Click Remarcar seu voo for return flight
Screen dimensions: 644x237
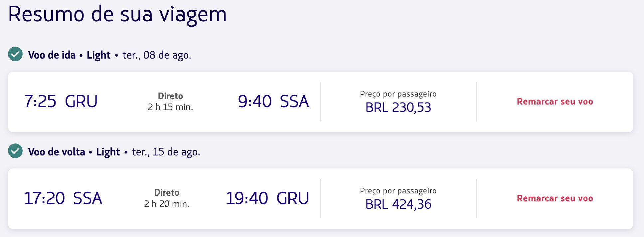(555, 198)
